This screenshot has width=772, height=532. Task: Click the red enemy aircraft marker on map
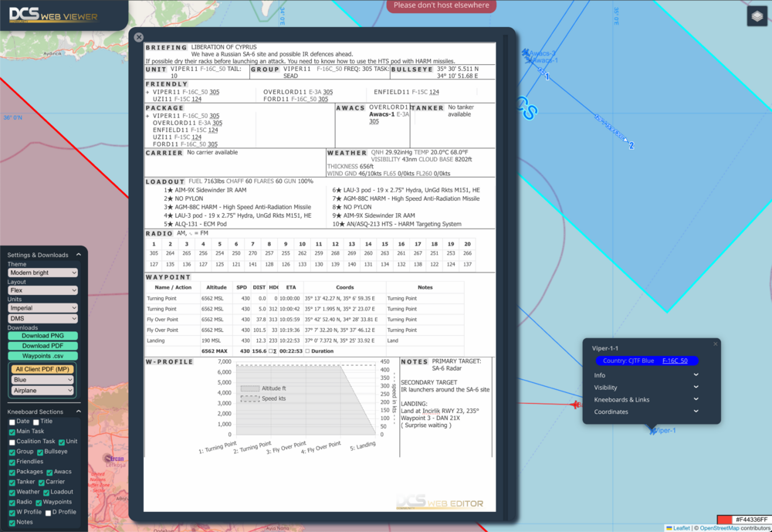coord(575,405)
